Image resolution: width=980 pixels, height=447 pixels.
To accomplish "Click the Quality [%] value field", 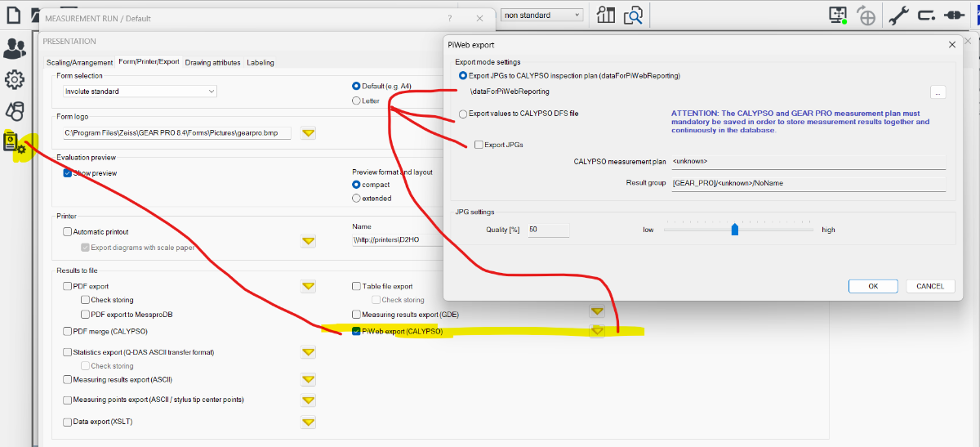I will tap(548, 230).
